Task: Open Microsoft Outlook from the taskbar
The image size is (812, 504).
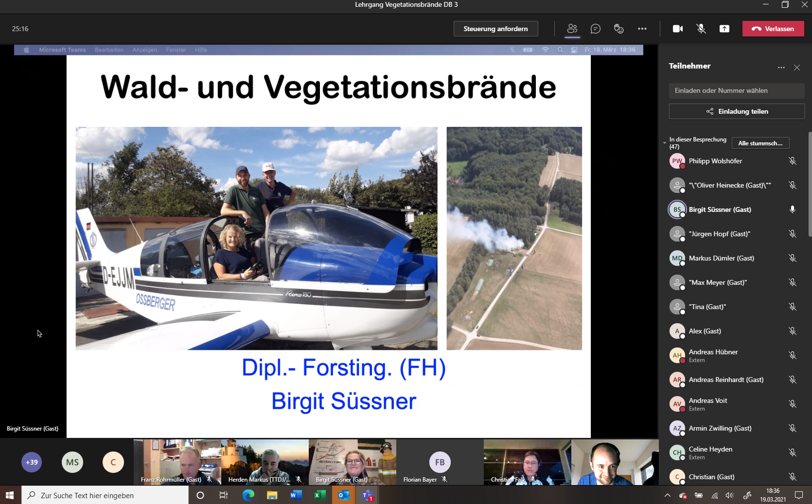Action: (344, 495)
